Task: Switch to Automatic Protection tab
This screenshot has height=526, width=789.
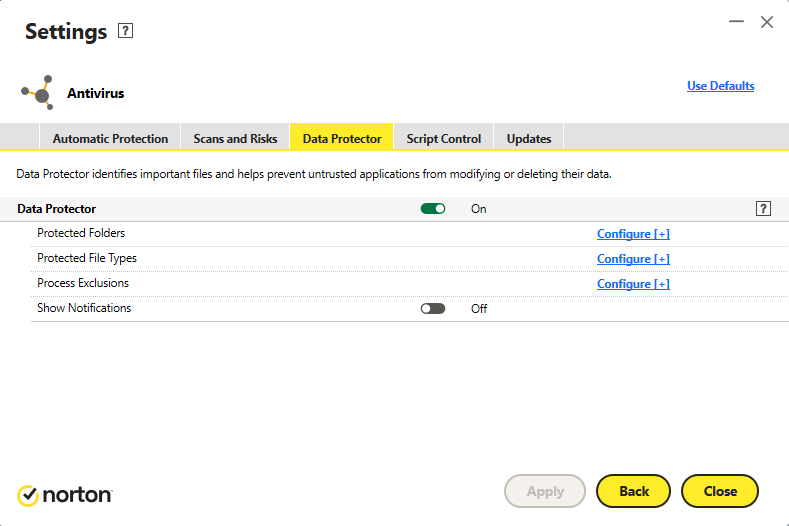Action: (x=110, y=138)
